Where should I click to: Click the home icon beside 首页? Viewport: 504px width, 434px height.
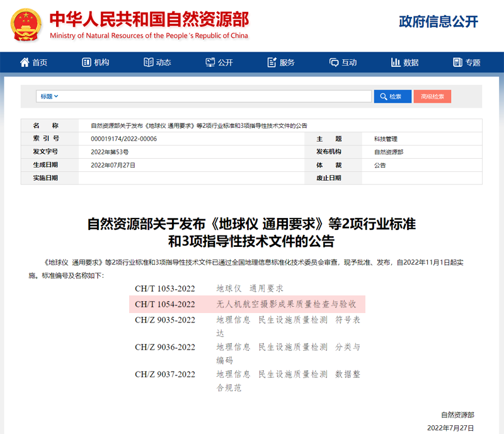[24, 62]
